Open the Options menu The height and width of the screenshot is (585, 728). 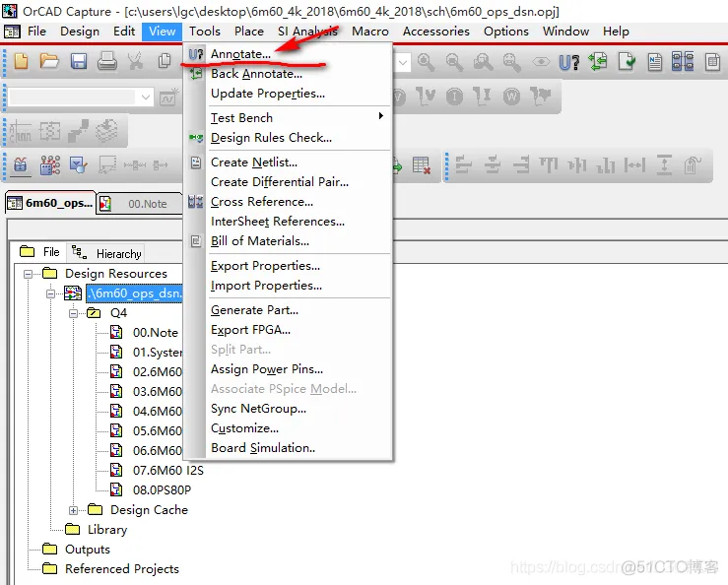506,32
